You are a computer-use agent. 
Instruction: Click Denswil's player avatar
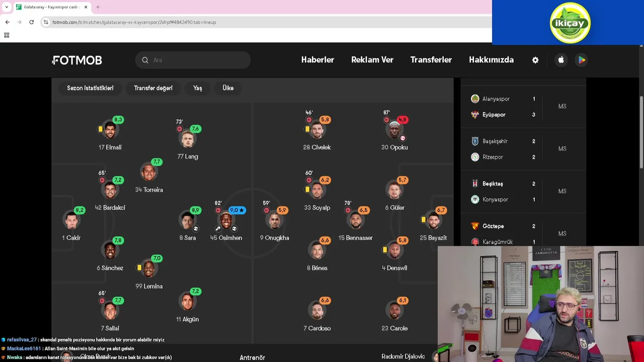pos(394,250)
